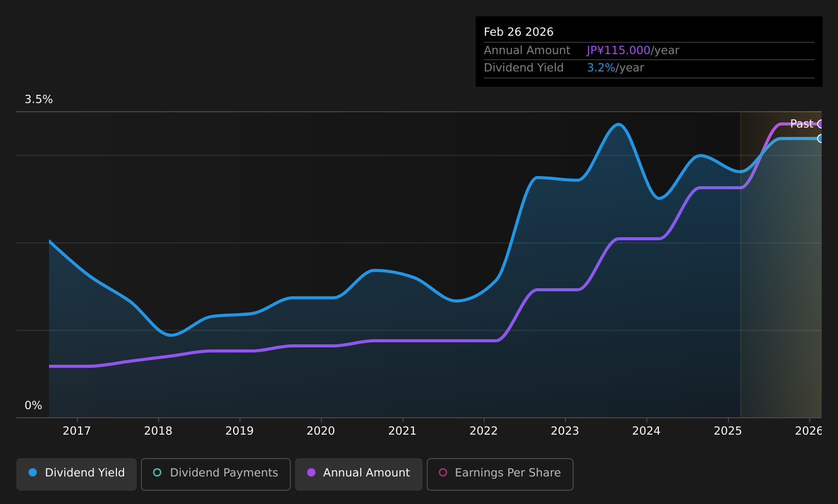This screenshot has height=504, width=838.
Task: Click the 2017 x-axis label
Action: click(77, 431)
